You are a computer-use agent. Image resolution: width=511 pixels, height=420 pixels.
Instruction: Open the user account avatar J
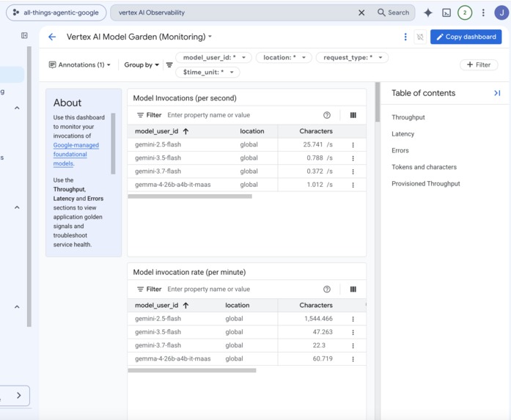click(x=501, y=12)
